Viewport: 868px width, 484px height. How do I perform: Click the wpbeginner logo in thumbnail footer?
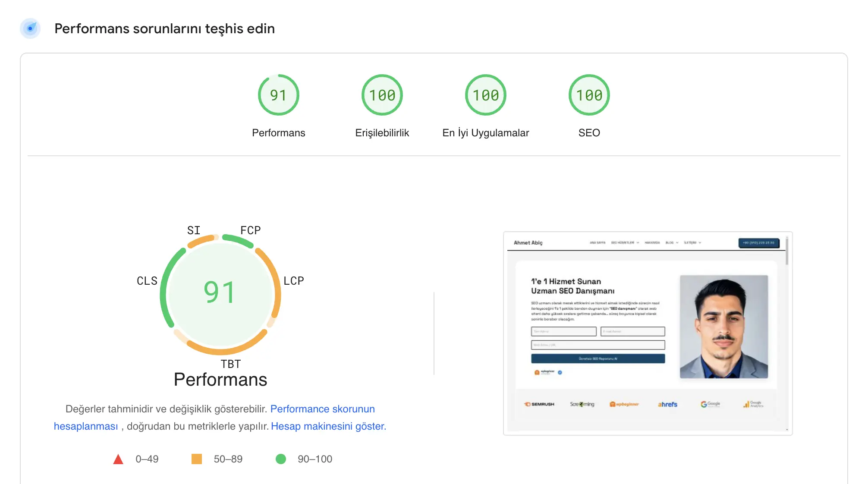tap(624, 404)
